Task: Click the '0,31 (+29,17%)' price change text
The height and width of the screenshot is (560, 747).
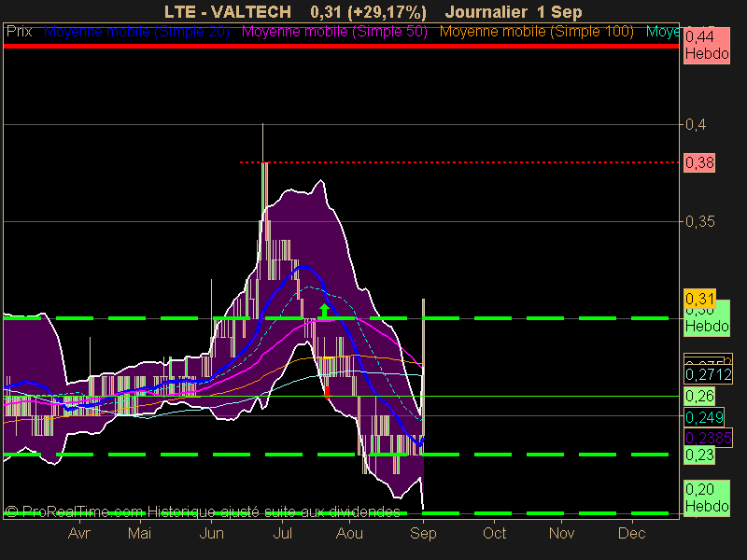Action: 368,12
